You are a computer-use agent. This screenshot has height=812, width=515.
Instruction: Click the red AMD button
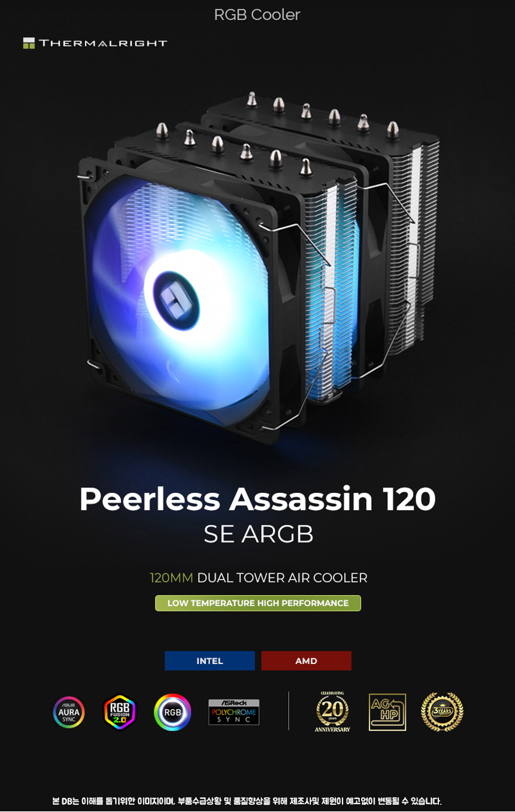pos(306,660)
